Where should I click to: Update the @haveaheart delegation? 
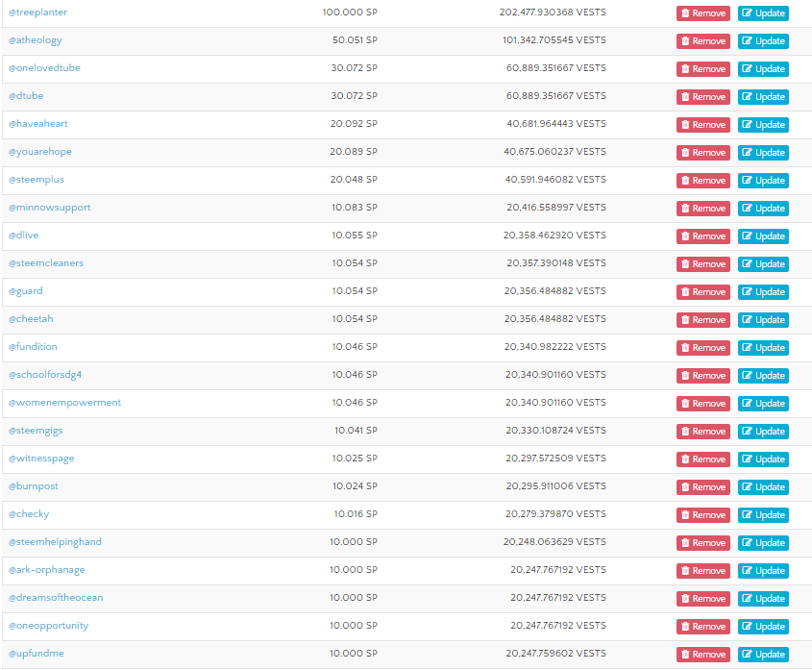click(763, 125)
